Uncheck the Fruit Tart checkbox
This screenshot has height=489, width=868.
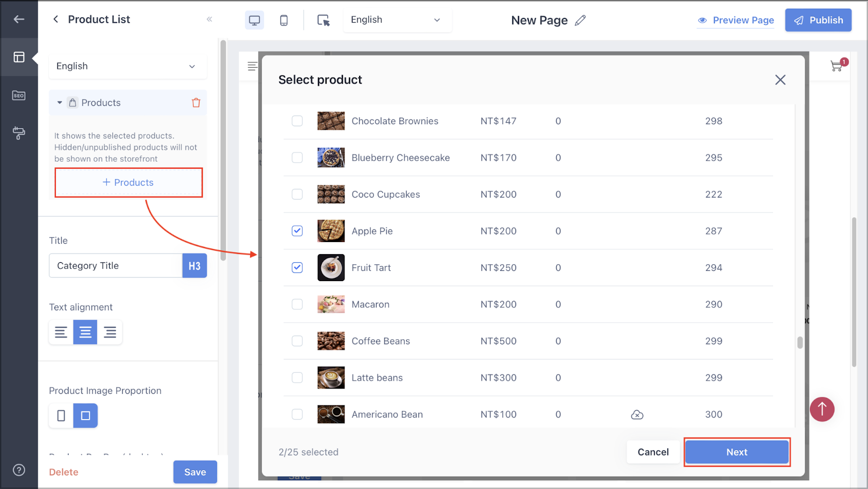pyautogui.click(x=297, y=268)
